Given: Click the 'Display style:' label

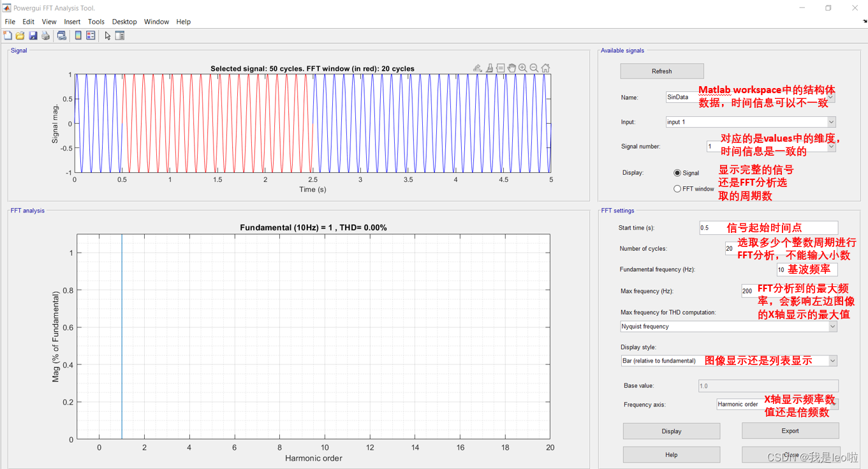Looking at the screenshot, I should [638, 347].
